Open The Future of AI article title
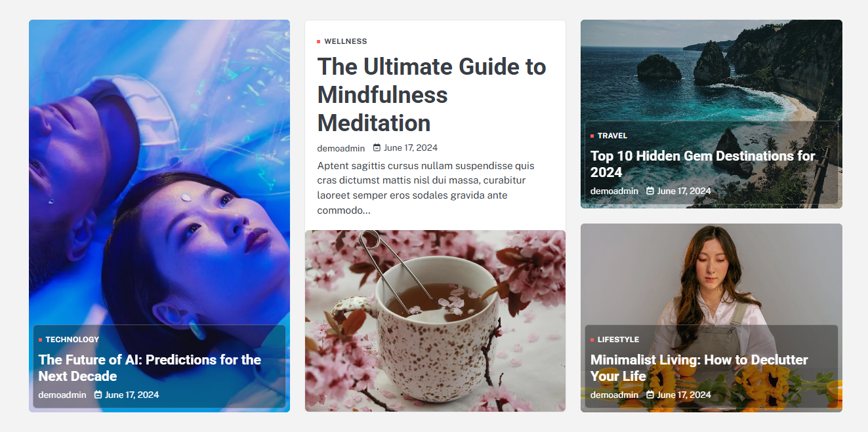Viewport: 868px width, 432px height. pos(150,368)
